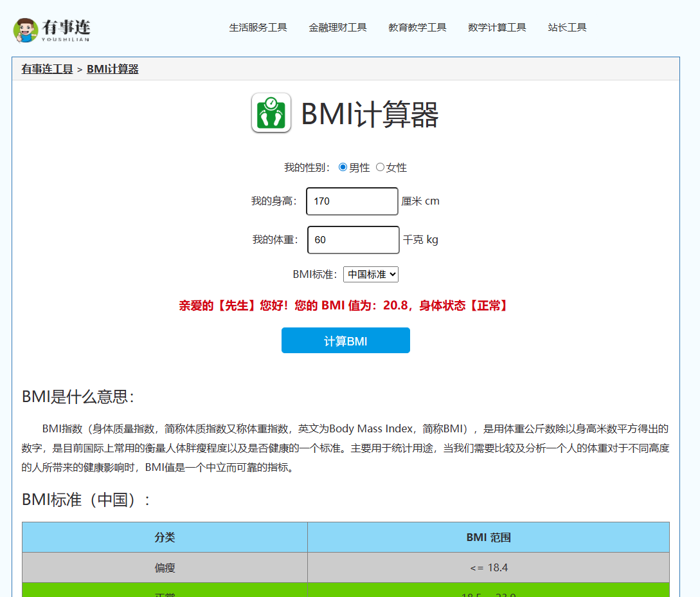This screenshot has width=700, height=597.
Task: Choose the 女性 gender radio button
Action: (x=380, y=167)
